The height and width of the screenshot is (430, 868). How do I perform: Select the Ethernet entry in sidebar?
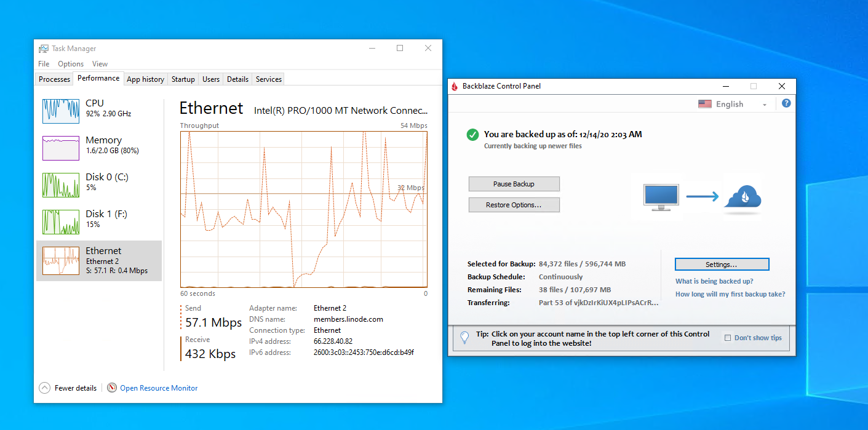click(x=99, y=261)
